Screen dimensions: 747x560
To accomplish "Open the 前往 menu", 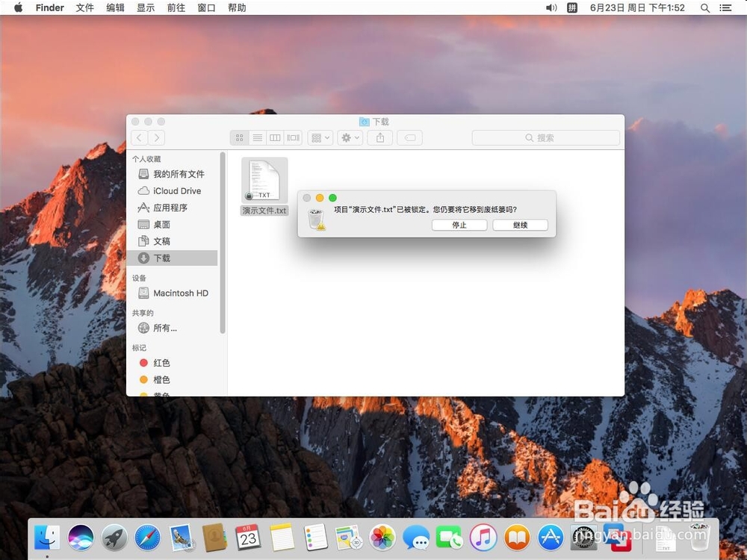I will coord(176,7).
